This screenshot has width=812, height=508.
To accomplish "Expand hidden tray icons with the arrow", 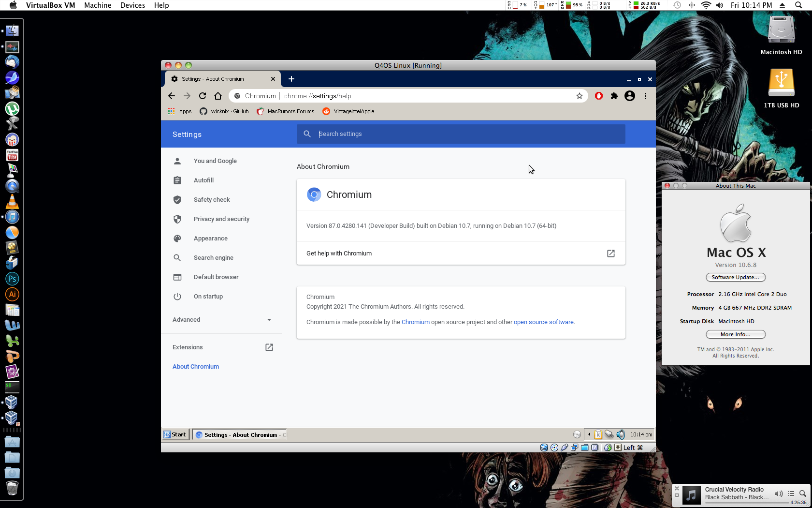I will (589, 434).
